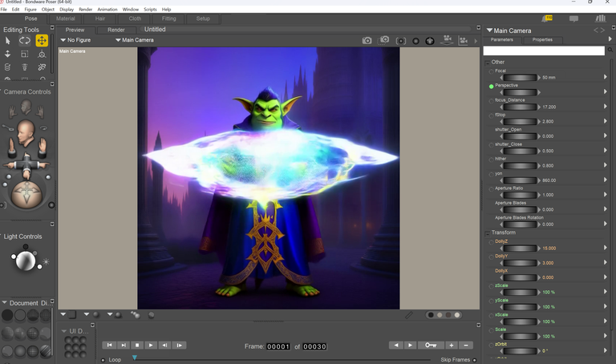The image size is (616, 364).
Task: Toggle the yon parameter indicator dot
Action: tap(491, 175)
